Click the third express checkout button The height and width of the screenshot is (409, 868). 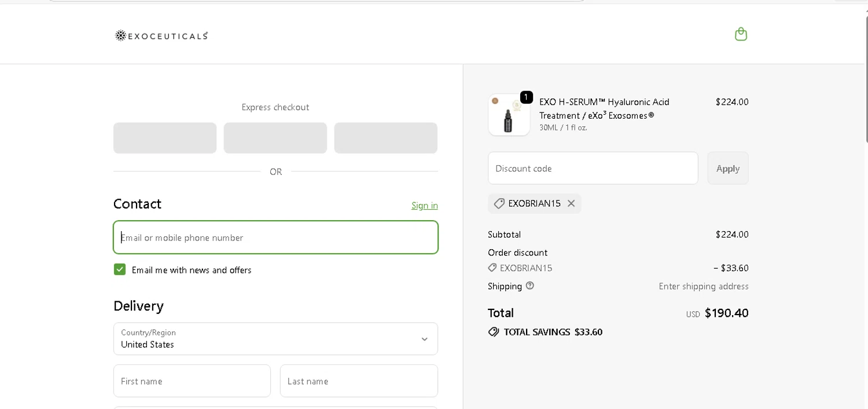386,138
